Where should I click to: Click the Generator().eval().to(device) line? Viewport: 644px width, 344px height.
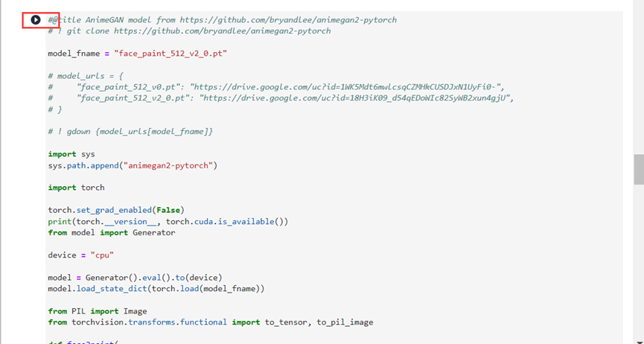pyautogui.click(x=135, y=278)
